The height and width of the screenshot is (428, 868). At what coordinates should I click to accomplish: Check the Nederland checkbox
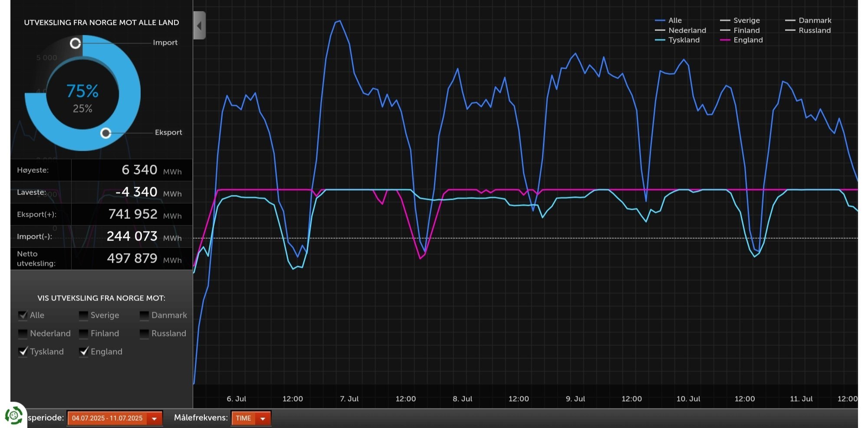pyautogui.click(x=23, y=333)
